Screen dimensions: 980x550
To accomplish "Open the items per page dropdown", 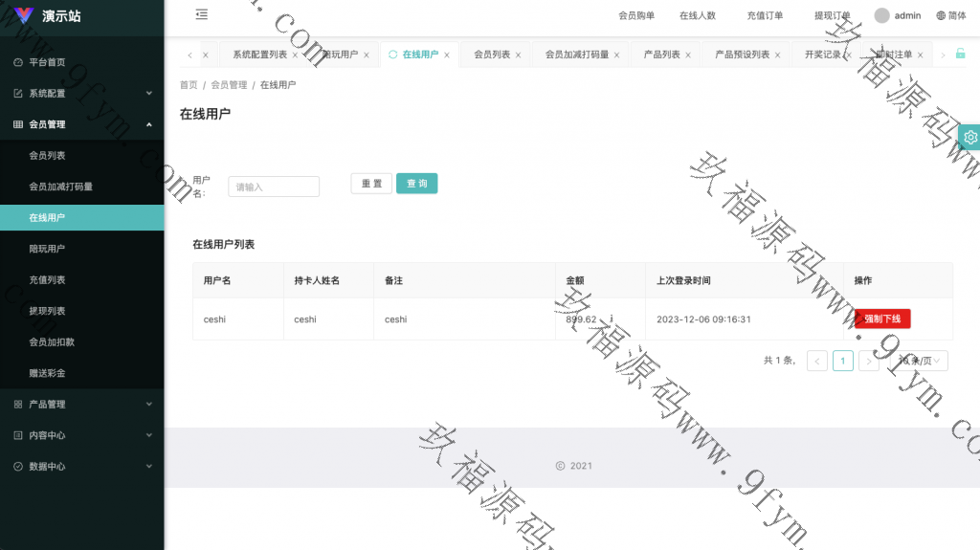I will pyautogui.click(x=921, y=361).
